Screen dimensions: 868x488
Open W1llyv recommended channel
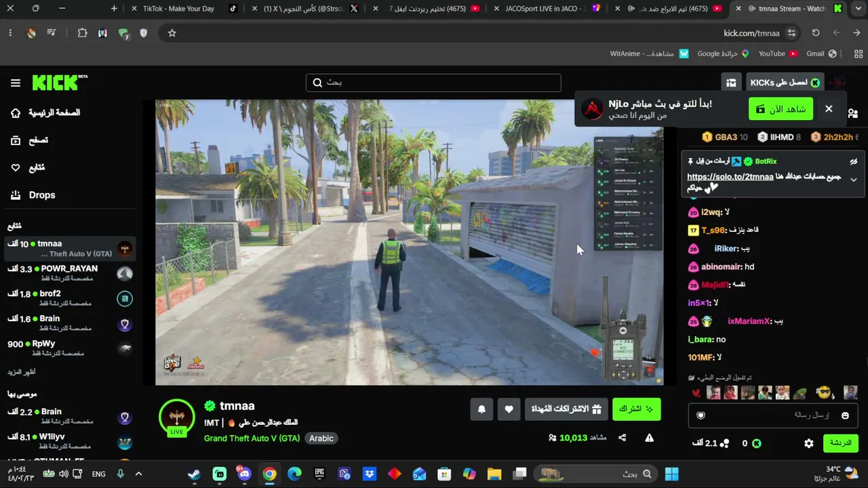[70, 442]
